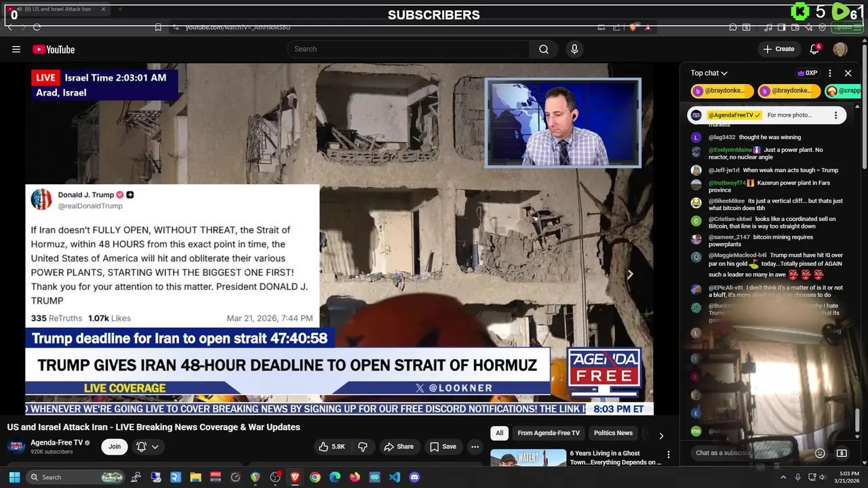
Task: Open Brave Leo AI sparkle icon
Action: tap(808, 27)
